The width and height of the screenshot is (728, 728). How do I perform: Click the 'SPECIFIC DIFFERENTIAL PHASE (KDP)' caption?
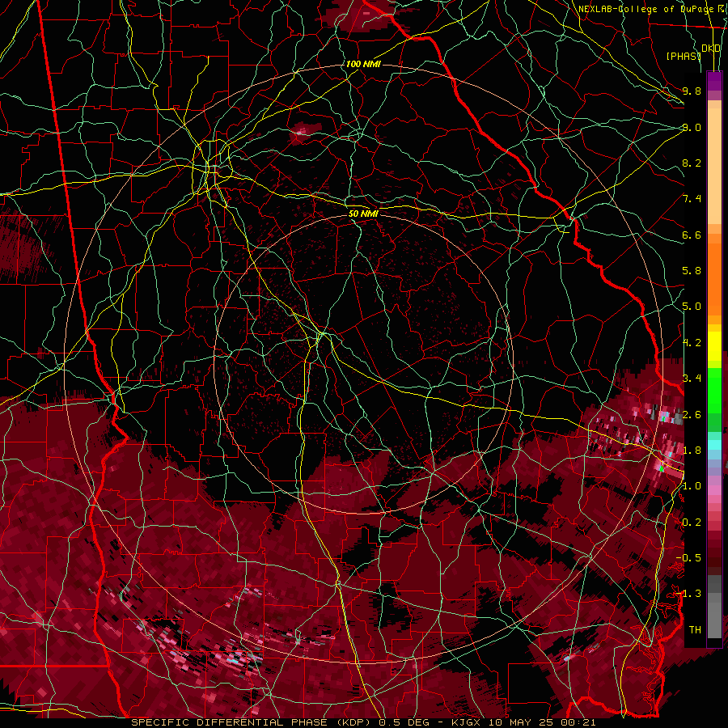click(x=252, y=722)
